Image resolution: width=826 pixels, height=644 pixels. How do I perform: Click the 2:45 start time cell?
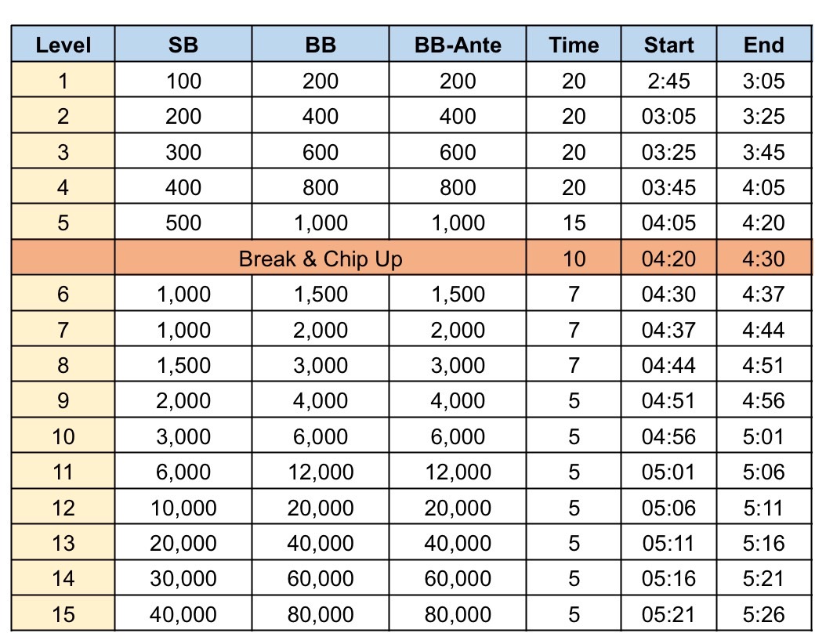click(x=668, y=81)
